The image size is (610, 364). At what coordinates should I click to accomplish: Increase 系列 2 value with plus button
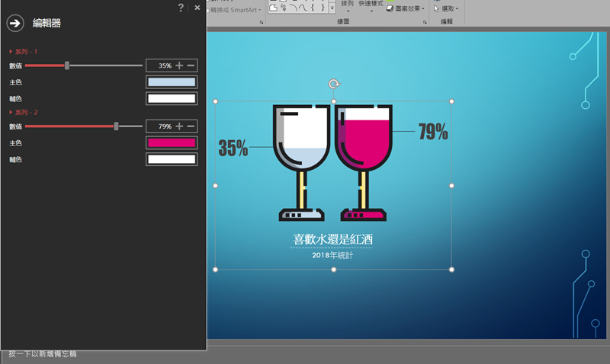179,126
